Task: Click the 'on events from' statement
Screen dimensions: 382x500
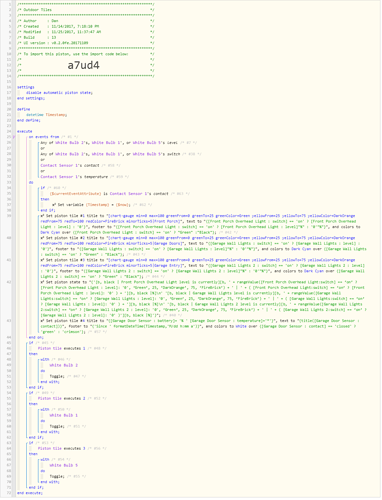Action: click(44, 137)
